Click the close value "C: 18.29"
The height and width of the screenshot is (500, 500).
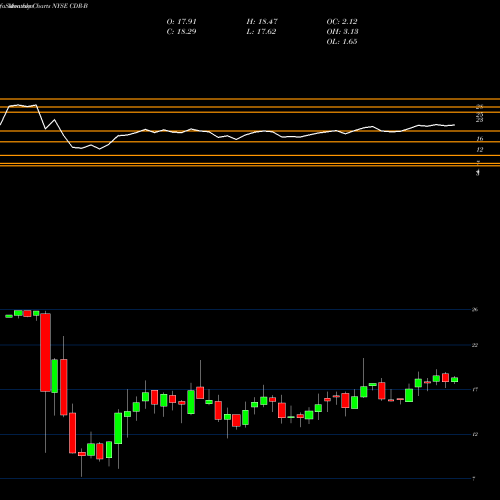pyautogui.click(x=181, y=31)
